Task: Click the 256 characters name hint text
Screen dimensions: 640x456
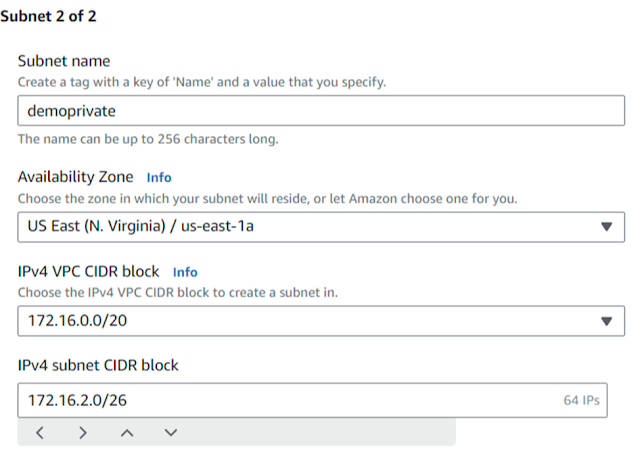Action: coord(148,139)
